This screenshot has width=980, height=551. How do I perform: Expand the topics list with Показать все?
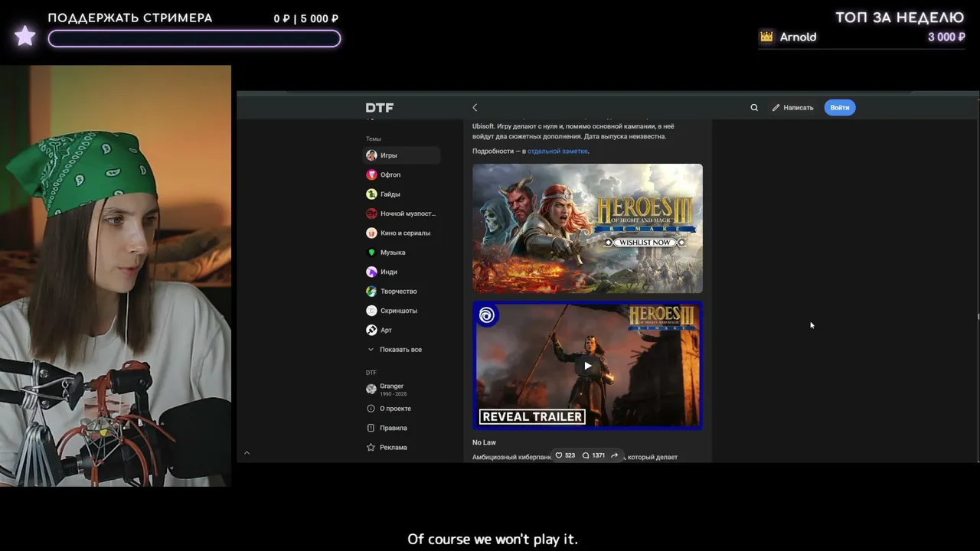coord(395,350)
